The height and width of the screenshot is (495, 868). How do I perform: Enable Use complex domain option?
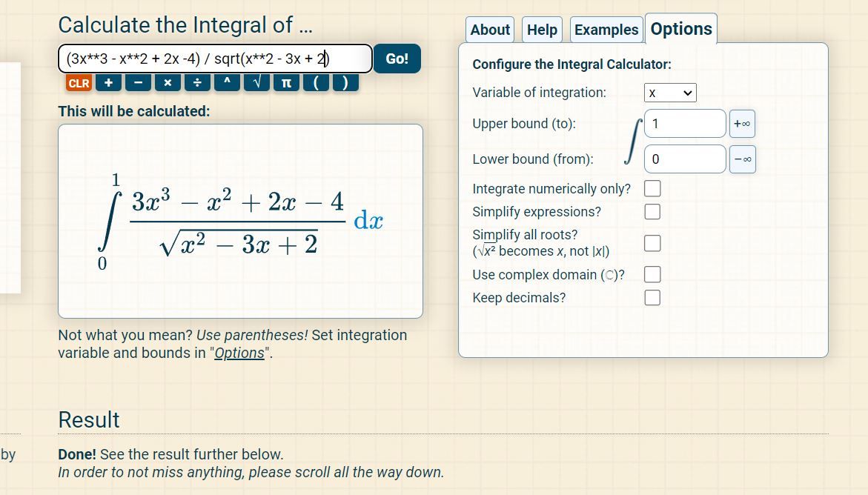652,275
